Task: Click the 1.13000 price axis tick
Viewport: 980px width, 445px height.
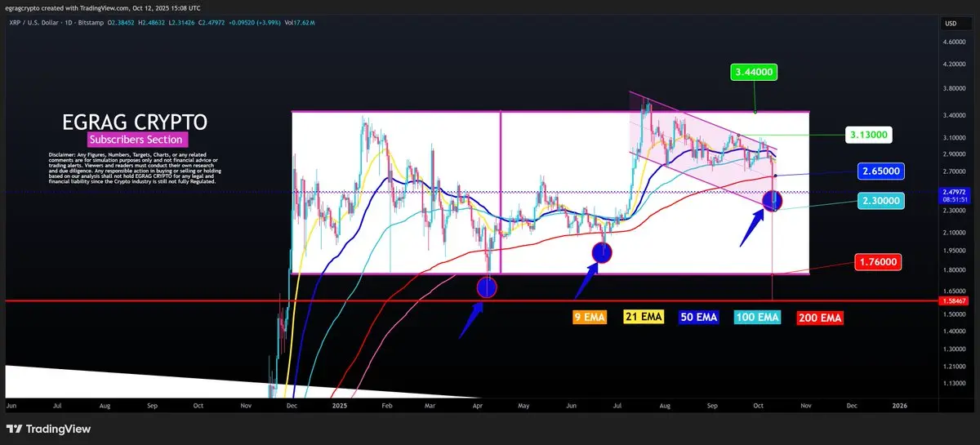Action: tap(955, 382)
